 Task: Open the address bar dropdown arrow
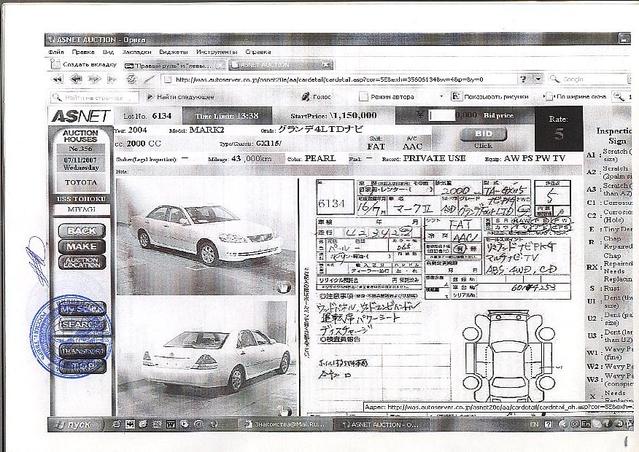coord(538,79)
